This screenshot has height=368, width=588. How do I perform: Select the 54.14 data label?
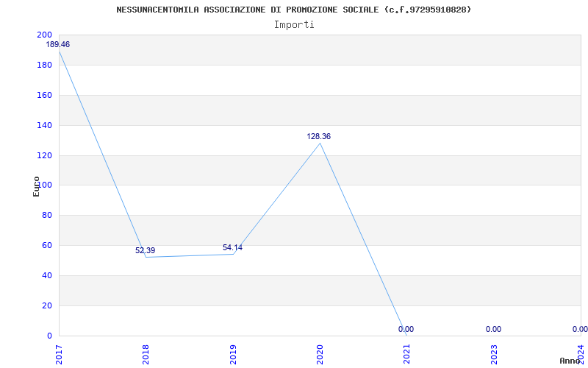click(x=232, y=247)
